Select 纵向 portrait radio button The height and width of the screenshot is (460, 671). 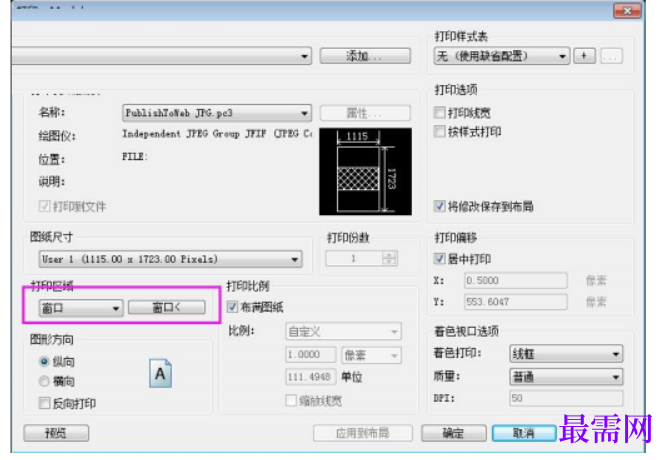click(44, 362)
